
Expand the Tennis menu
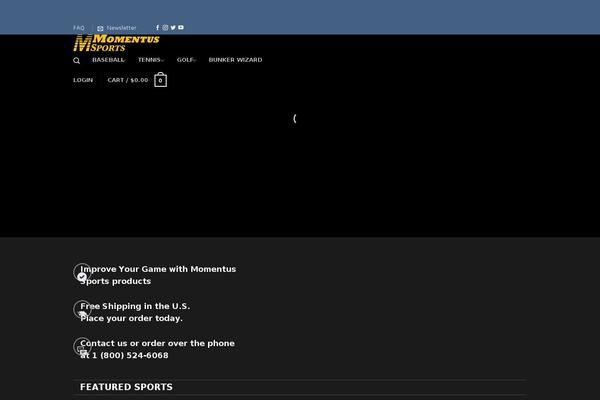coord(151,60)
